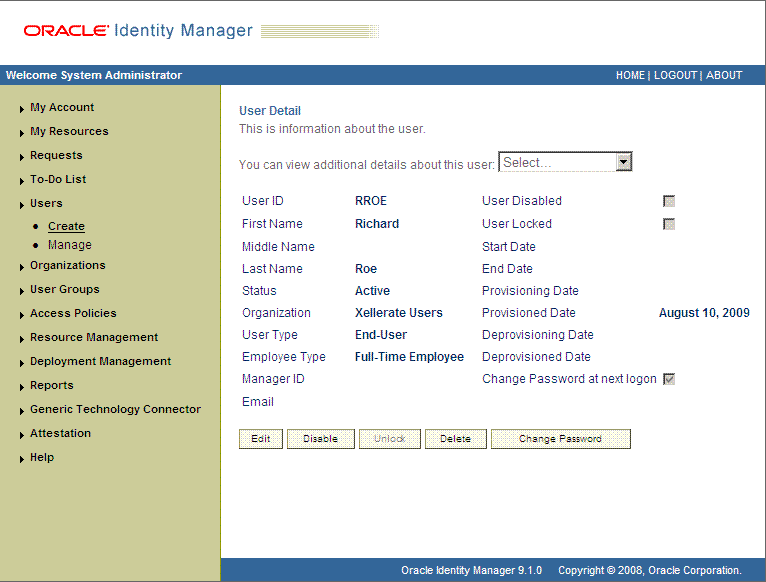Screen dimensions: 766x582
Task: Open My Account menu item
Action: (x=62, y=107)
